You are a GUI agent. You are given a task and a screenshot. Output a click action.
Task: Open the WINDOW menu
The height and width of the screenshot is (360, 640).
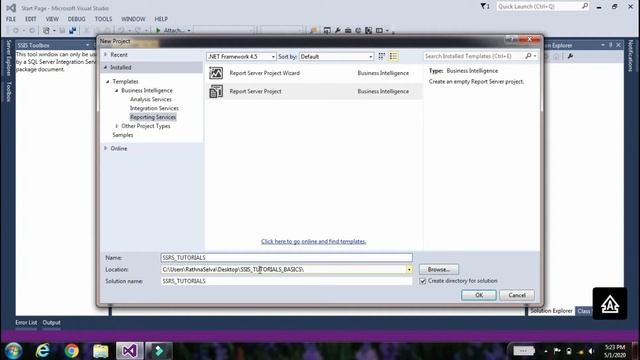pyautogui.click(x=133, y=19)
